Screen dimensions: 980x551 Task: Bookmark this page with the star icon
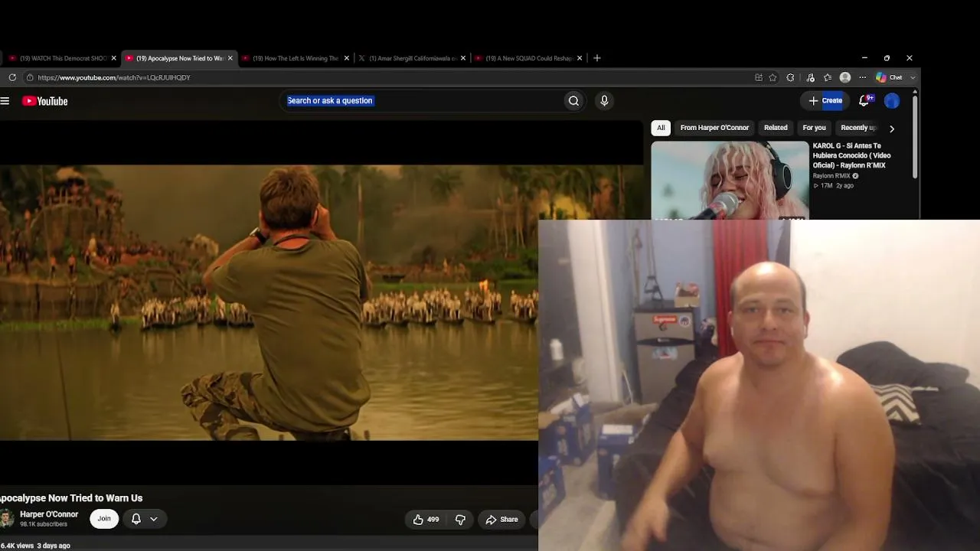pyautogui.click(x=773, y=77)
